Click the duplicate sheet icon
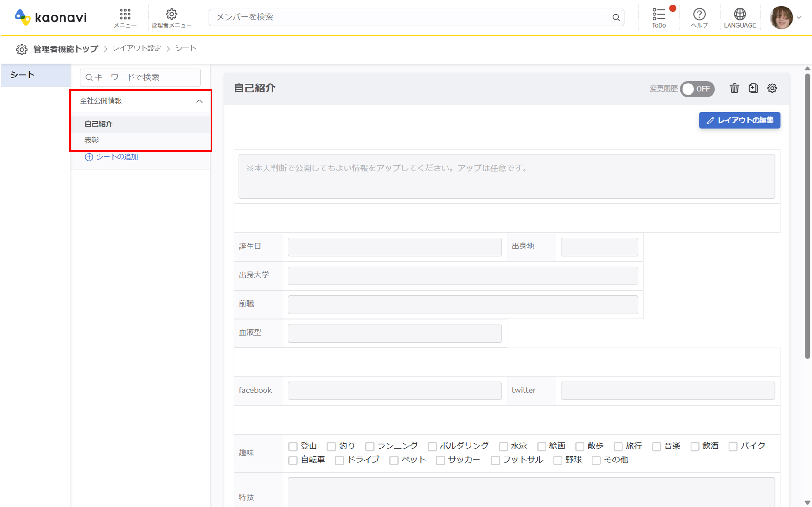The width and height of the screenshot is (812, 507). (753, 88)
